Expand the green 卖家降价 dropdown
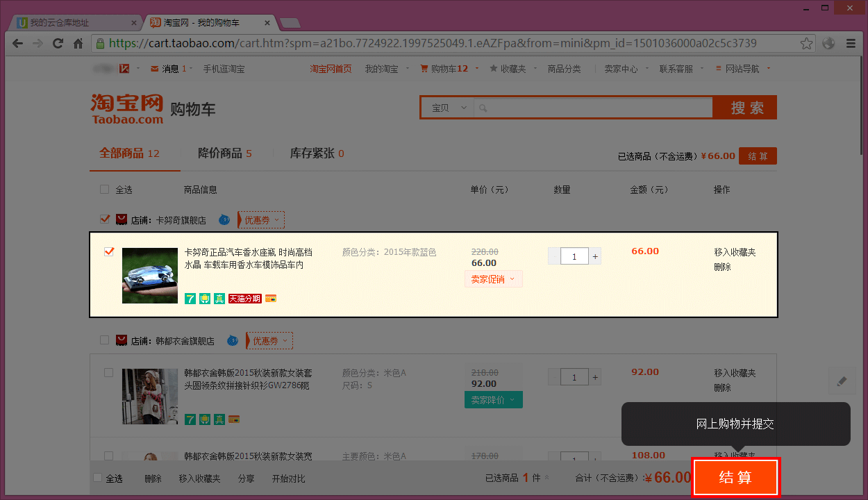This screenshot has width=868, height=500. [493, 399]
